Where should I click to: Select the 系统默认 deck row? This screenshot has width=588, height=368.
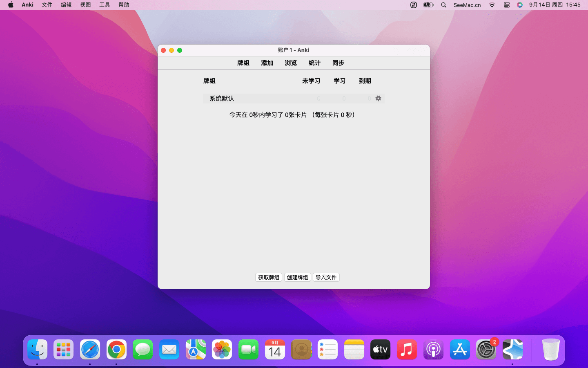pyautogui.click(x=222, y=99)
